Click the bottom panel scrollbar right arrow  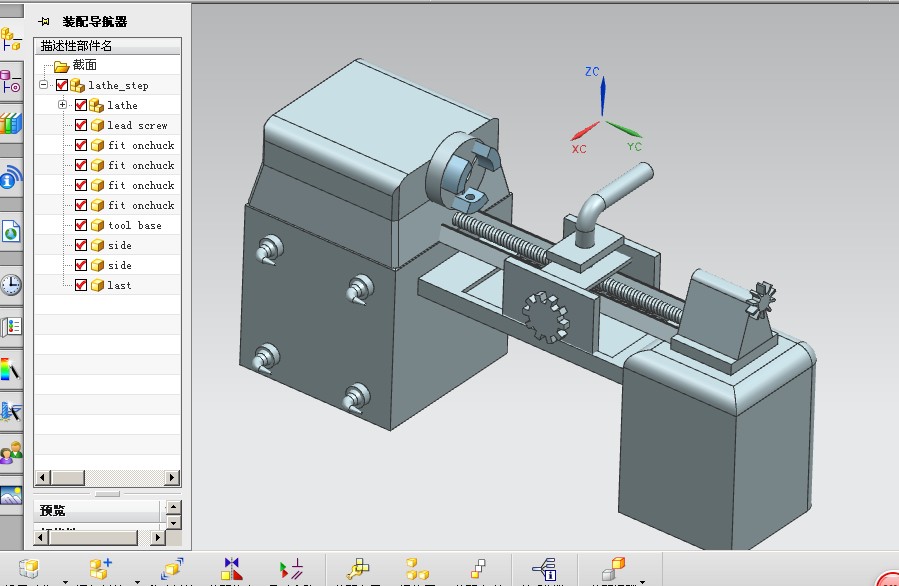point(158,538)
